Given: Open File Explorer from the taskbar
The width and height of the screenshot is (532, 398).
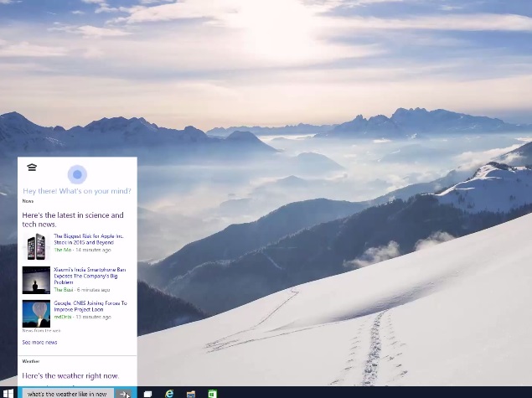Looking at the screenshot, I should click(x=191, y=393).
